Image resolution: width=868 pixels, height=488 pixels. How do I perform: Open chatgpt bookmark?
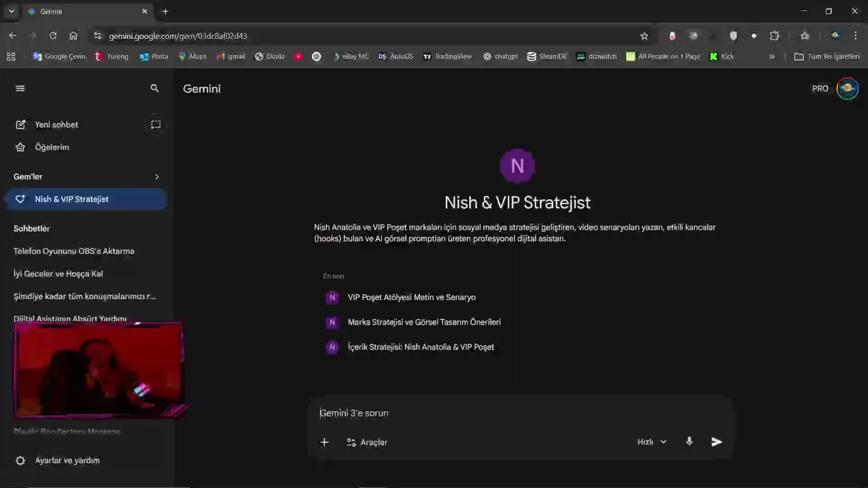coord(500,57)
